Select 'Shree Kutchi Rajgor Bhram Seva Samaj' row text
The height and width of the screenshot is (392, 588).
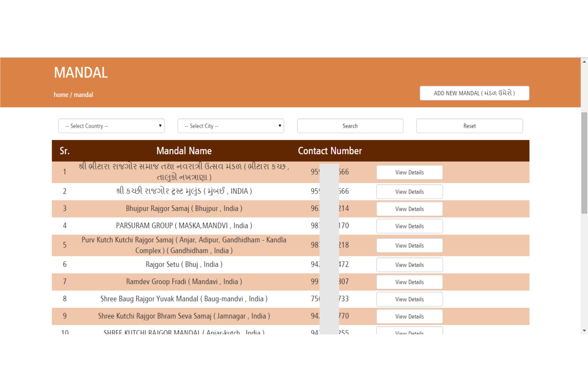point(184,316)
